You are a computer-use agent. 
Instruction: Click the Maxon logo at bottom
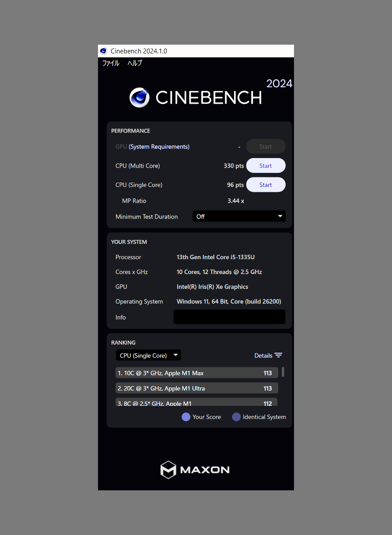pos(195,470)
